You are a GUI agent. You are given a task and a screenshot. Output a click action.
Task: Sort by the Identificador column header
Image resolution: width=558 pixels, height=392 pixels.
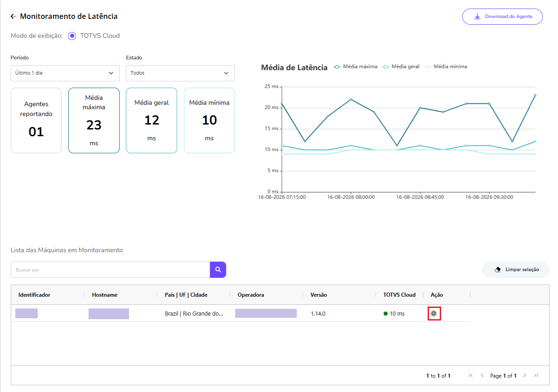pos(34,295)
